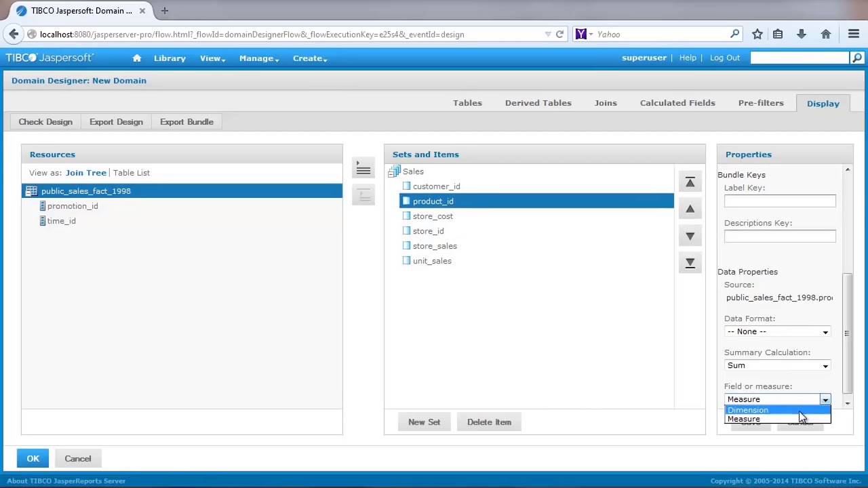This screenshot has height=488, width=868.
Task: Open the bookmarks list icon
Action: (x=778, y=34)
